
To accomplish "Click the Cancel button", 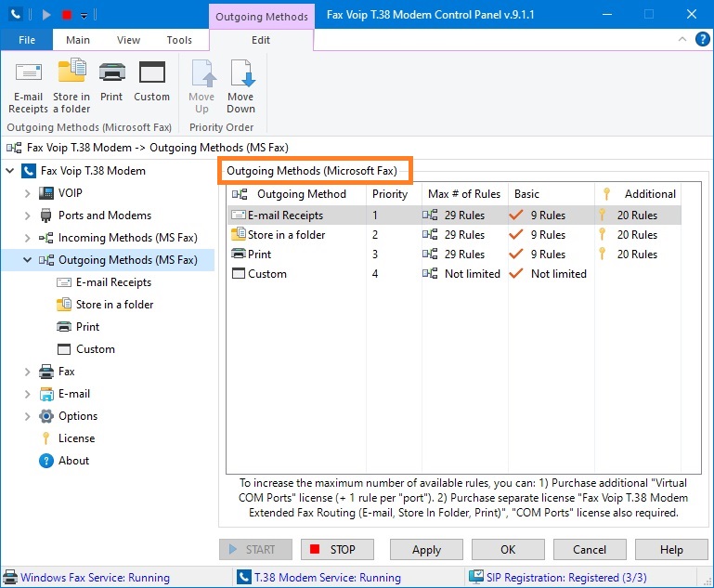I will (590, 550).
